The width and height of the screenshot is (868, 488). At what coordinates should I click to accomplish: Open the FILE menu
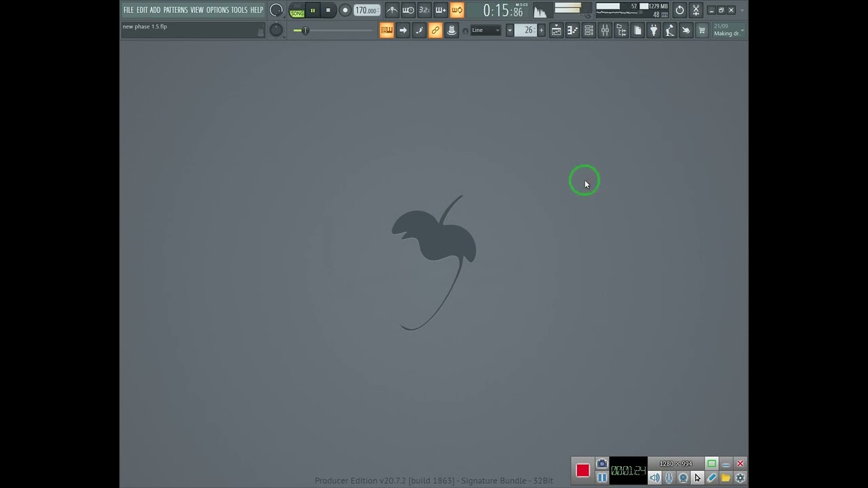point(128,10)
